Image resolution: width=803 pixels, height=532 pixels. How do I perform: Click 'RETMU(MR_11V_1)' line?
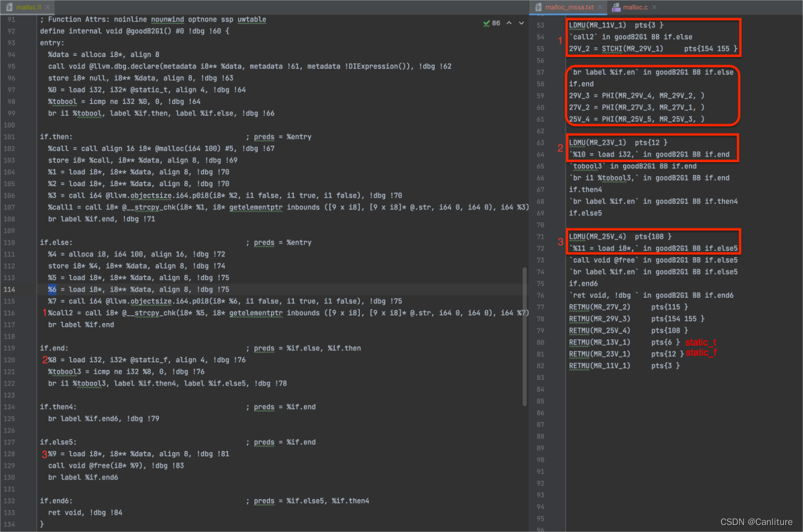[624, 366]
